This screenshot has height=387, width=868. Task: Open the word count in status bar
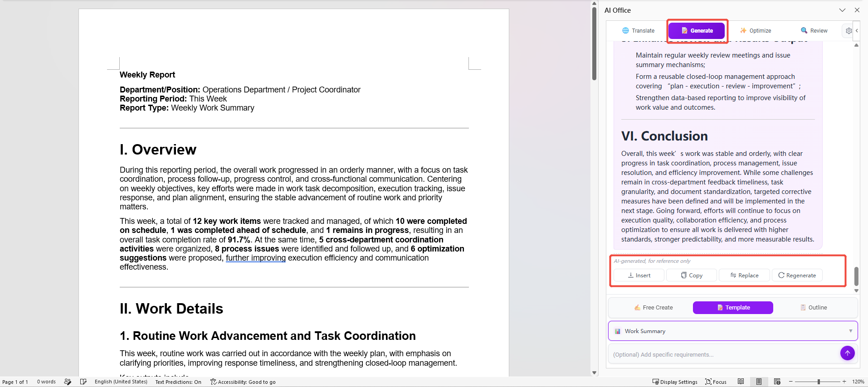pyautogui.click(x=46, y=382)
